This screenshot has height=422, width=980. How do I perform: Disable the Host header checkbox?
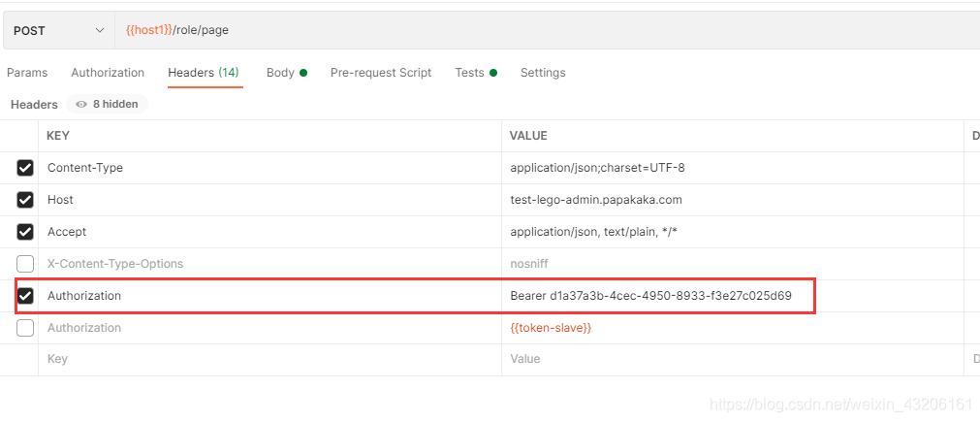pos(25,200)
